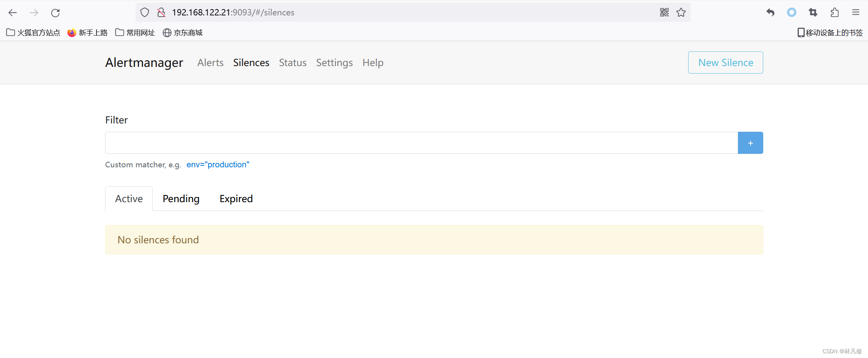868x358 pixels.
Task: Open QR code icon in address bar
Action: [664, 12]
